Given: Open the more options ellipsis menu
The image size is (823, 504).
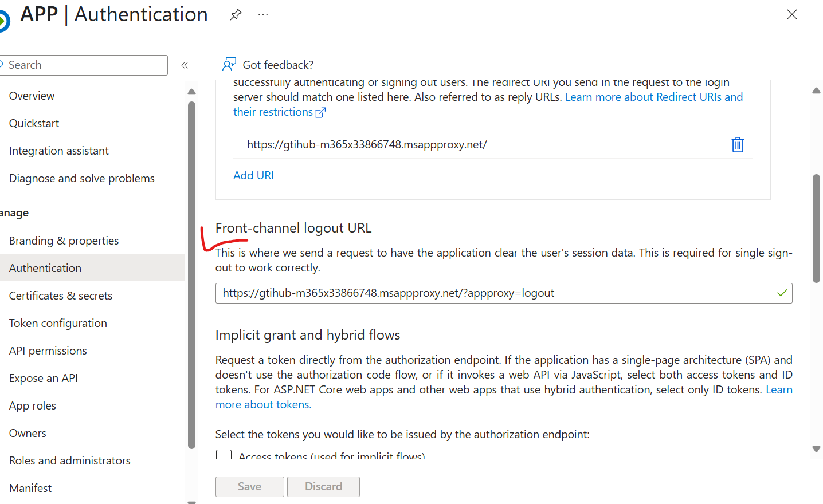Looking at the screenshot, I should pyautogui.click(x=263, y=14).
